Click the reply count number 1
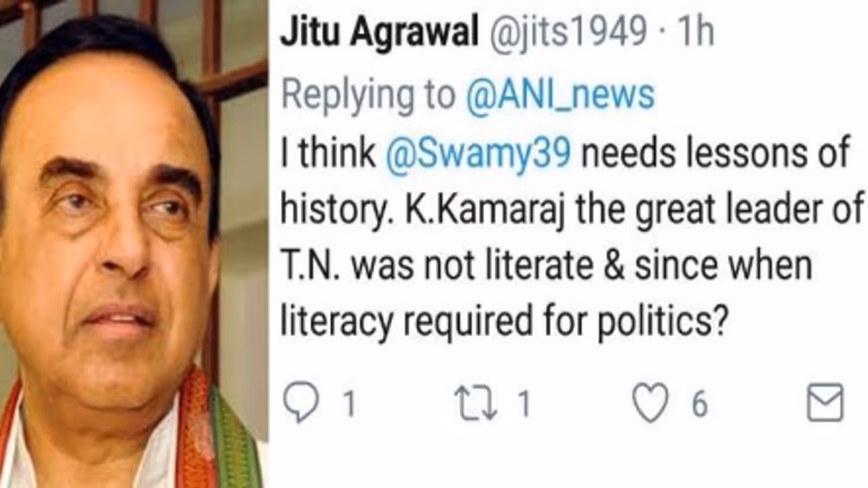Viewport: 868px width, 488px height. [x=349, y=405]
